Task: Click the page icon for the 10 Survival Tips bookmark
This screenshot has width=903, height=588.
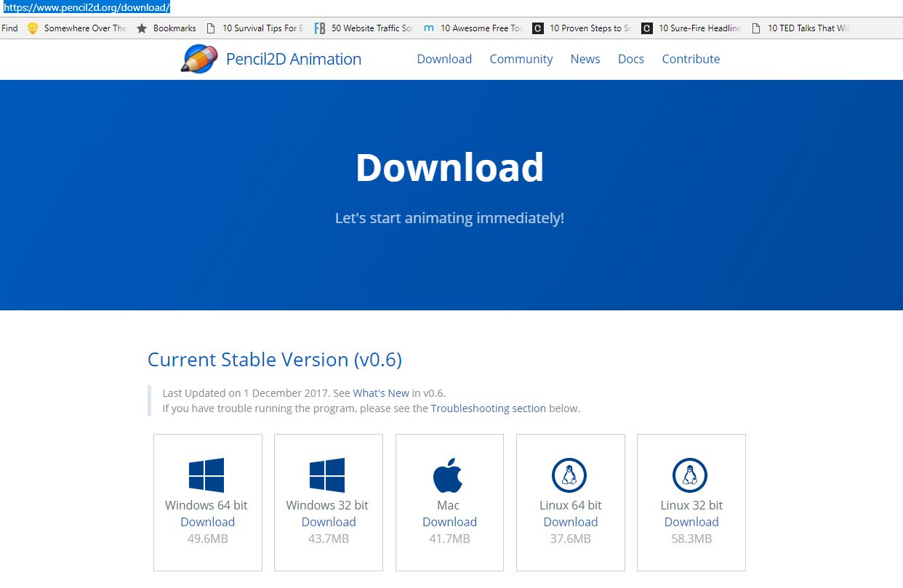Action: coord(211,28)
